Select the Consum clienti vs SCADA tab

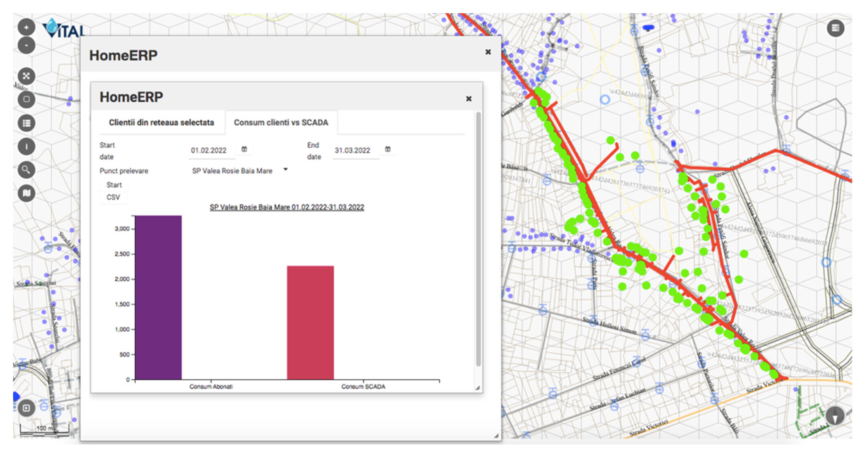click(281, 122)
